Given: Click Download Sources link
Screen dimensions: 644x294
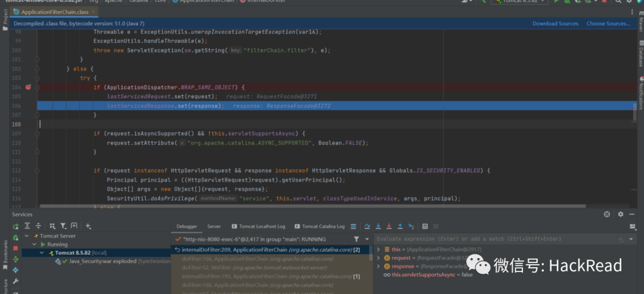Looking at the screenshot, I should [555, 23].
